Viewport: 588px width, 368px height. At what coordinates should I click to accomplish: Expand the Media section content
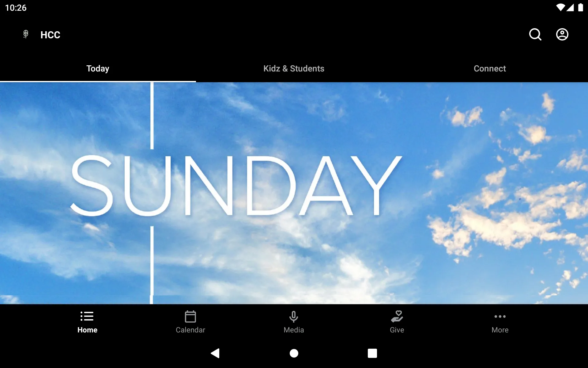pos(294,321)
